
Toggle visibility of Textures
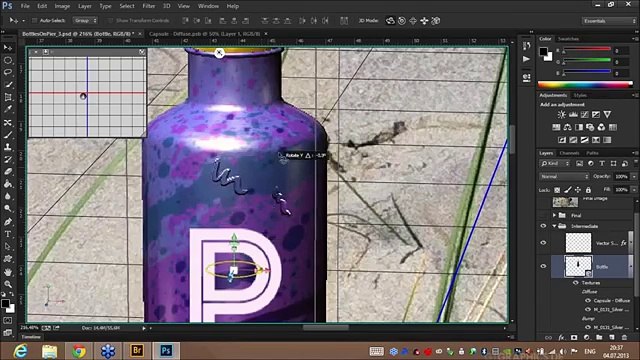[x=576, y=282]
